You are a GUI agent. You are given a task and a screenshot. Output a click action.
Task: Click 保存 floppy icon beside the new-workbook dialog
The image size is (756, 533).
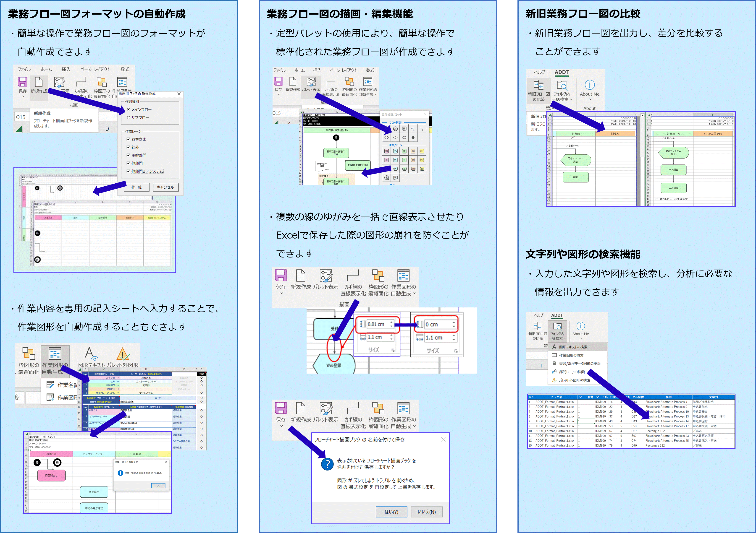pyautogui.click(x=22, y=82)
